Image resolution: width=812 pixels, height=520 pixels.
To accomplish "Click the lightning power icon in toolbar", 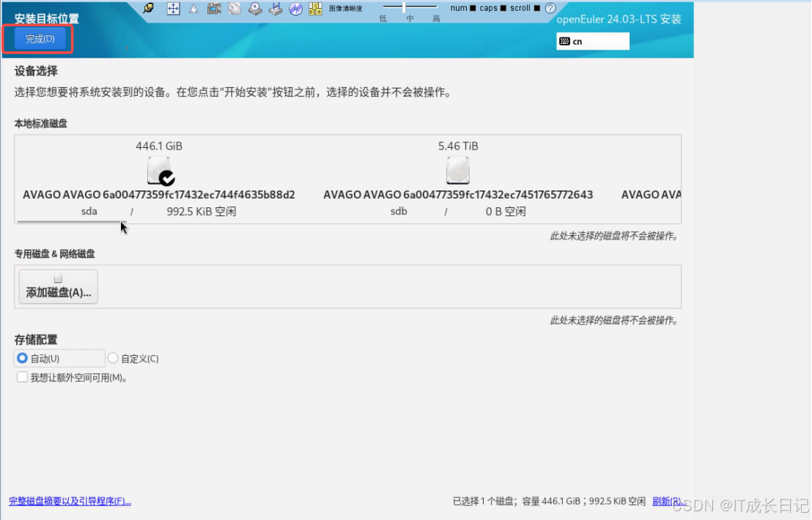I will click(x=193, y=8).
